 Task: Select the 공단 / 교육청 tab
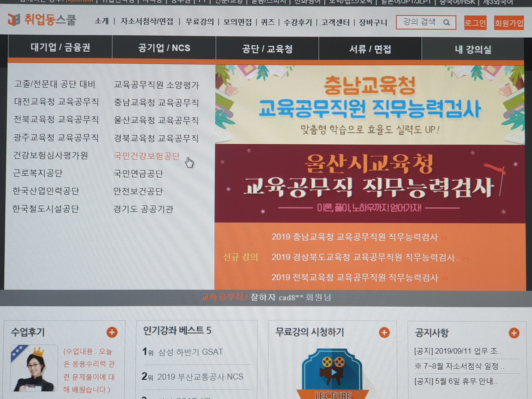(x=267, y=49)
